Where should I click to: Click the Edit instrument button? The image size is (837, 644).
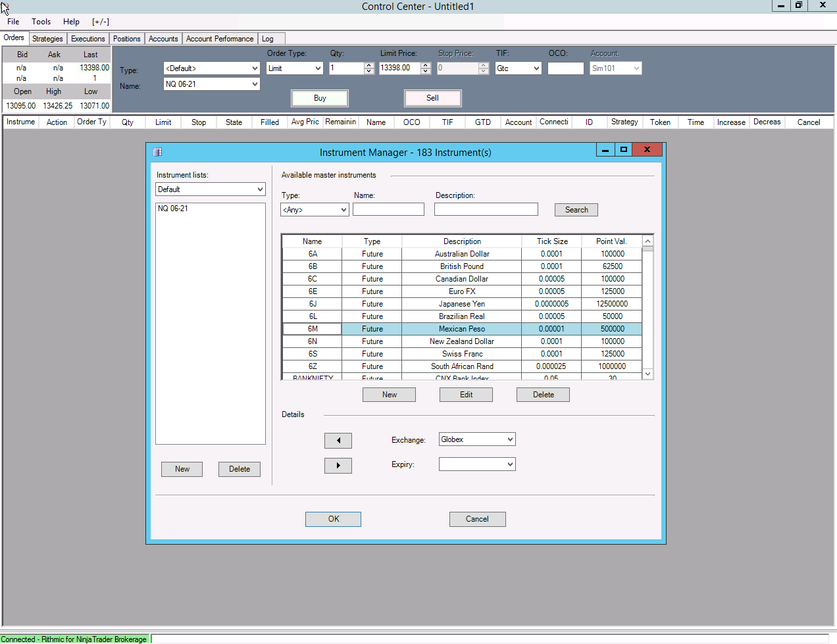[x=466, y=395]
